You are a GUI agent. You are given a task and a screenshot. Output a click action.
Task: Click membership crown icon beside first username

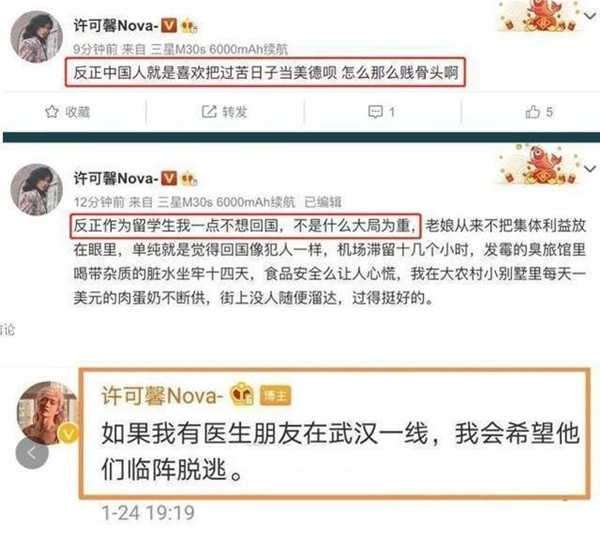coord(189,26)
